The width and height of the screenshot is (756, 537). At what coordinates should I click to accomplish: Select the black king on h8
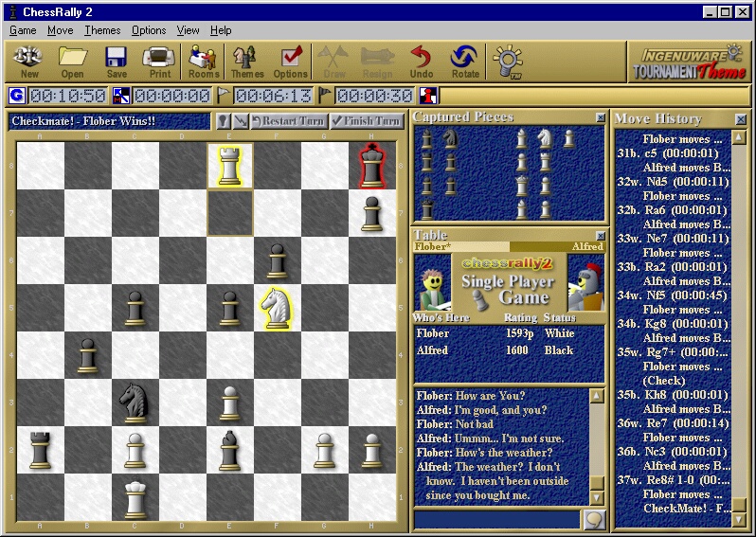click(x=372, y=166)
